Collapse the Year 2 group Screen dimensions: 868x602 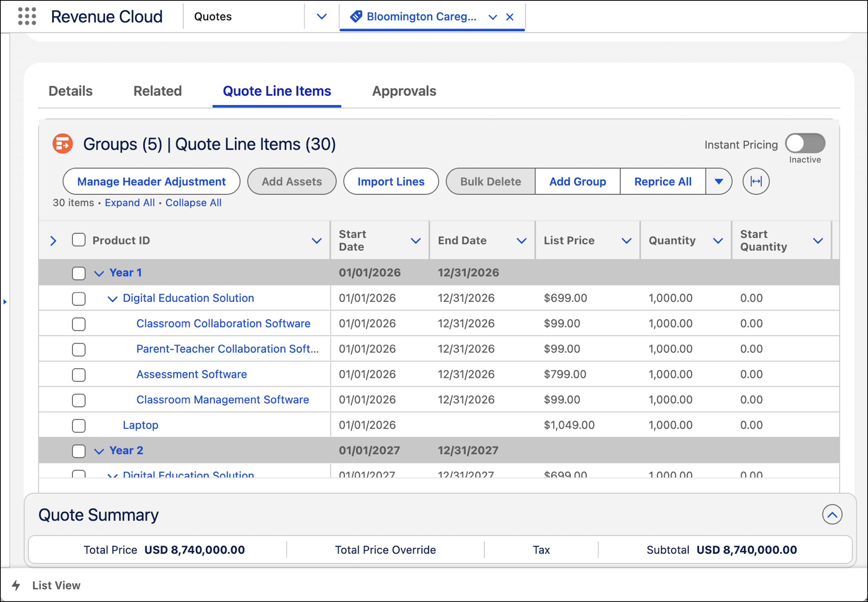99,451
